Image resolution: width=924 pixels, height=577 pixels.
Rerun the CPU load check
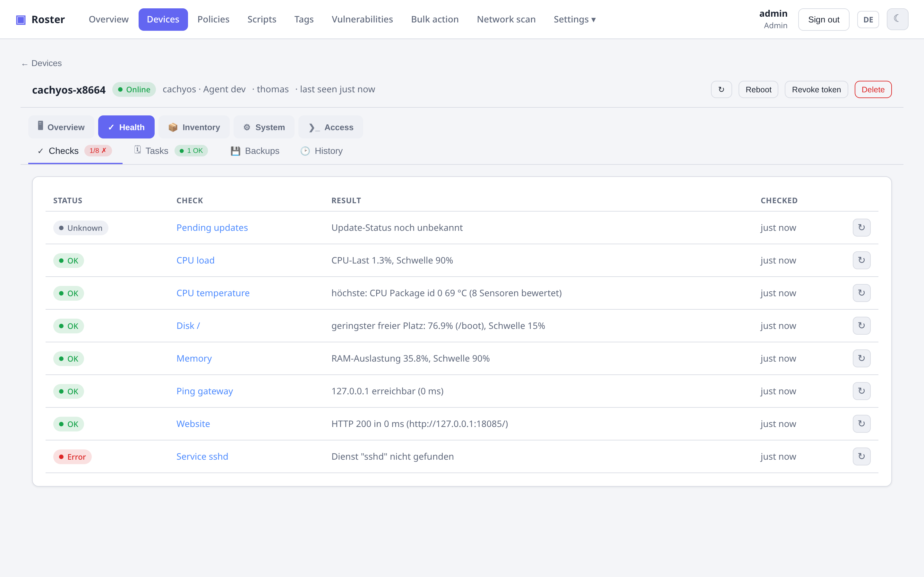(861, 260)
